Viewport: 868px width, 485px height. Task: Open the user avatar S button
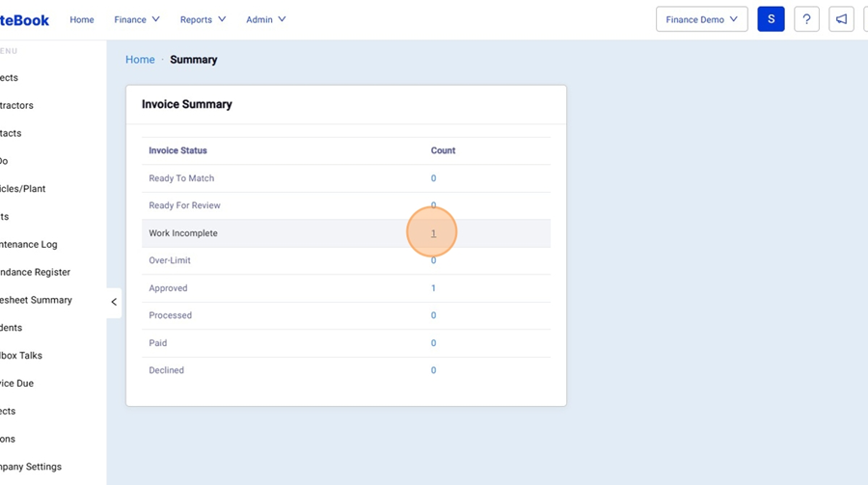coord(771,19)
